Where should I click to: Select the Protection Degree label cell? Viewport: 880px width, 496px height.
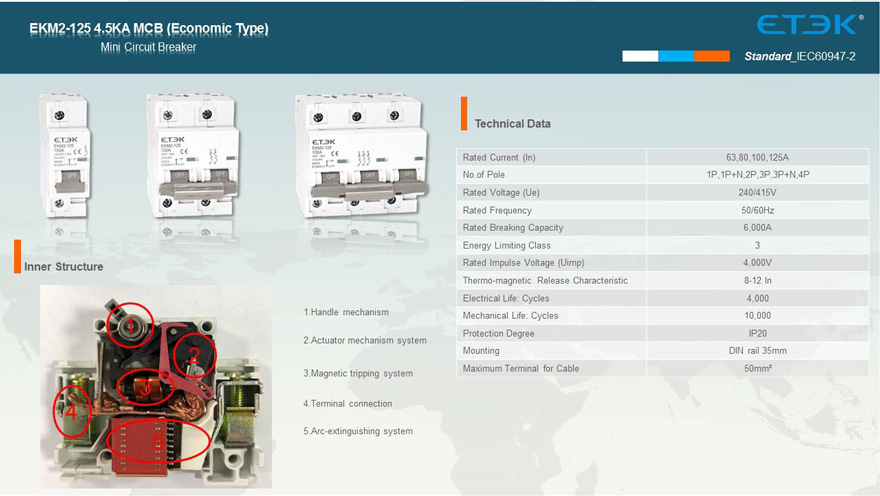pos(552,333)
